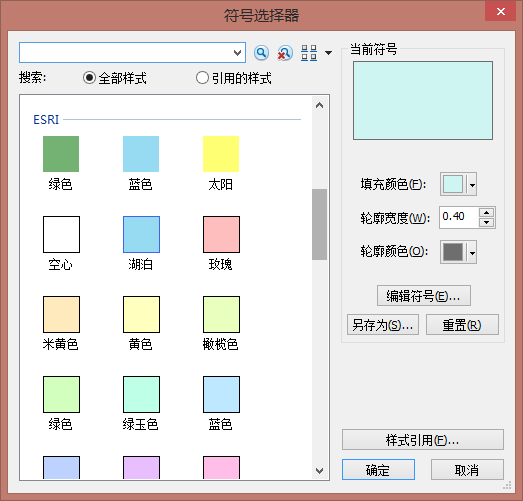
Task: Increase outline width with up spinner
Action: (x=487, y=212)
